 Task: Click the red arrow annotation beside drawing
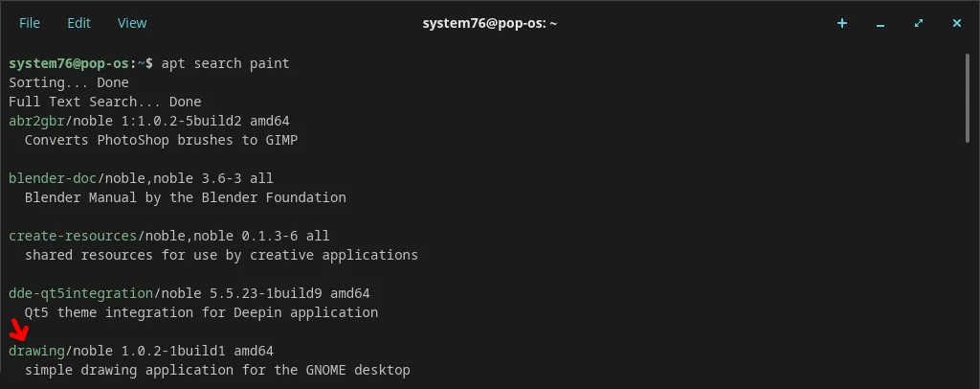[19, 332]
